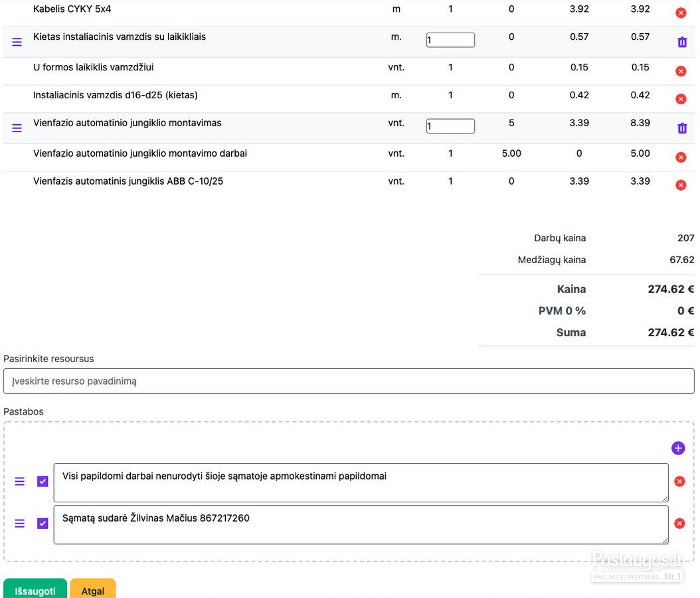Viewport: 700px width, 598px height.
Task: Select Vienfazis automatinis jungiklis ABB C-10/25 text
Action: [128, 181]
